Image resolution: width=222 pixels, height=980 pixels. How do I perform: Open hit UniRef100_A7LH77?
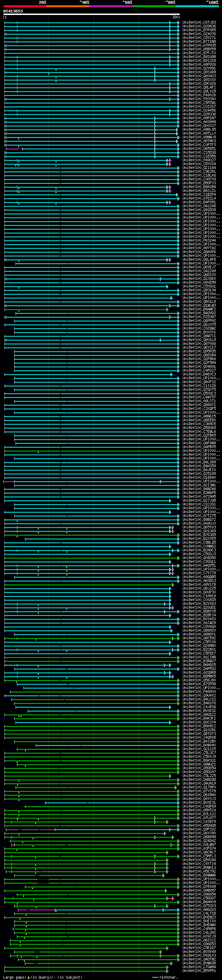click(x=199, y=818)
